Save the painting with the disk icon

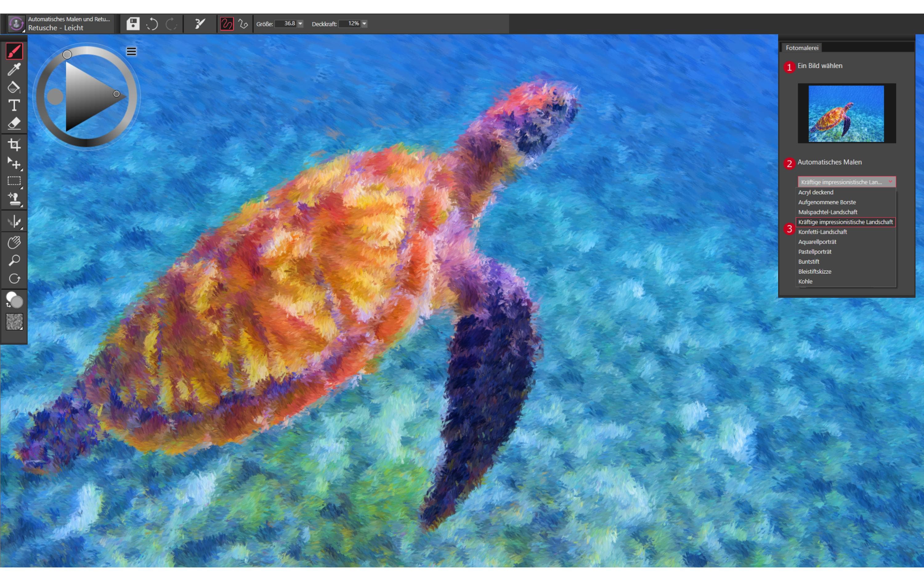(132, 24)
